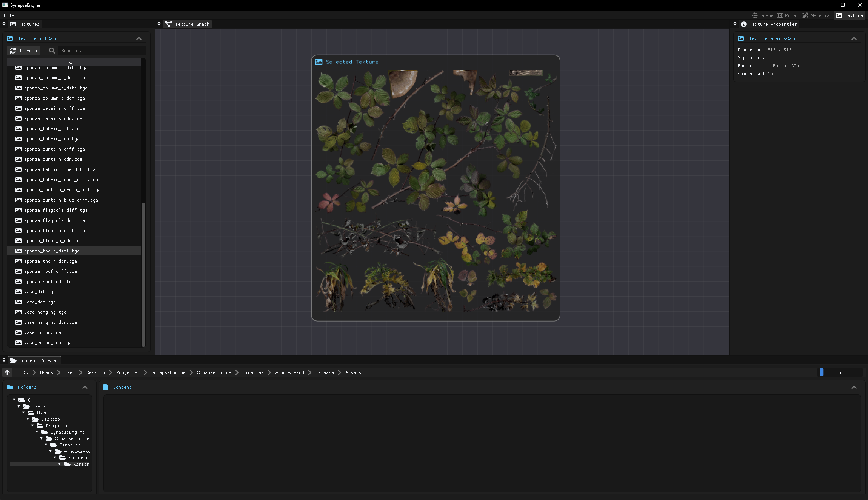Collapse the TextureDetailsCard section

point(854,38)
